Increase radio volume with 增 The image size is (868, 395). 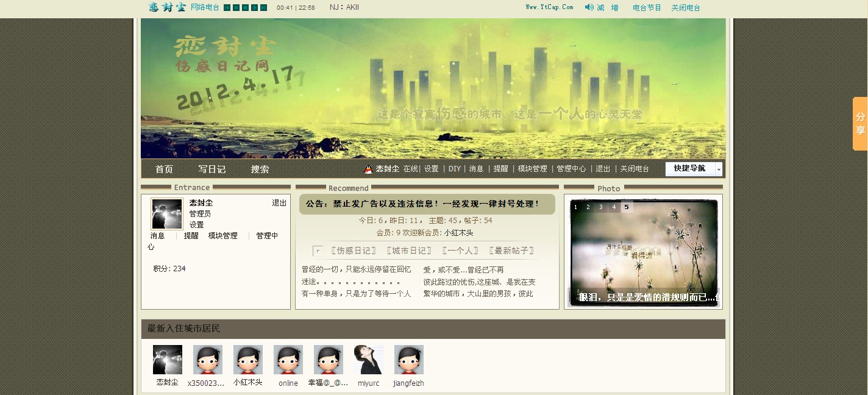click(615, 8)
